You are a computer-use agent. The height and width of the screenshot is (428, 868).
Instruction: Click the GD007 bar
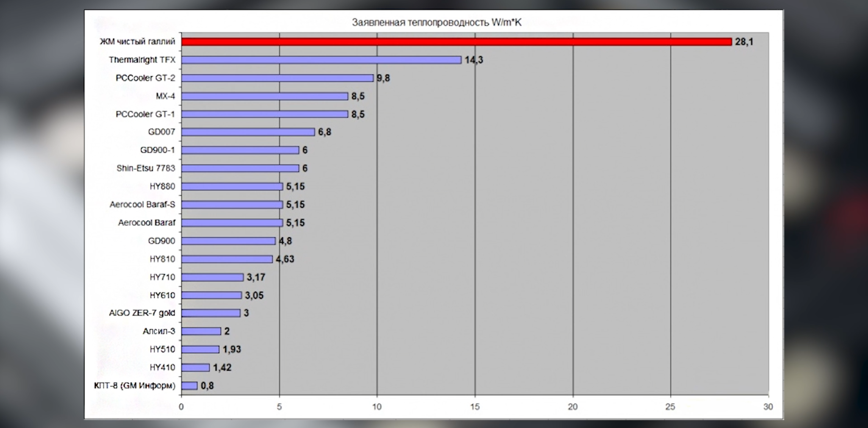(x=248, y=132)
